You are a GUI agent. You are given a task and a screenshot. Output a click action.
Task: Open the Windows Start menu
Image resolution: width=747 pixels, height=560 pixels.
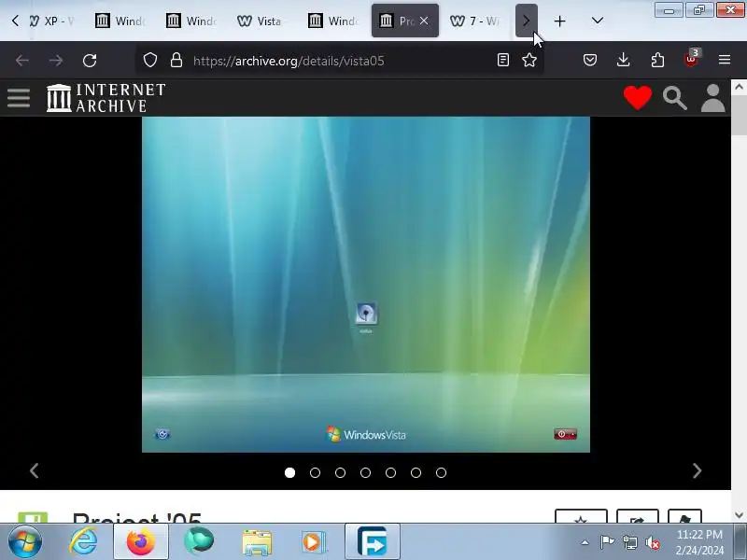coord(25,541)
